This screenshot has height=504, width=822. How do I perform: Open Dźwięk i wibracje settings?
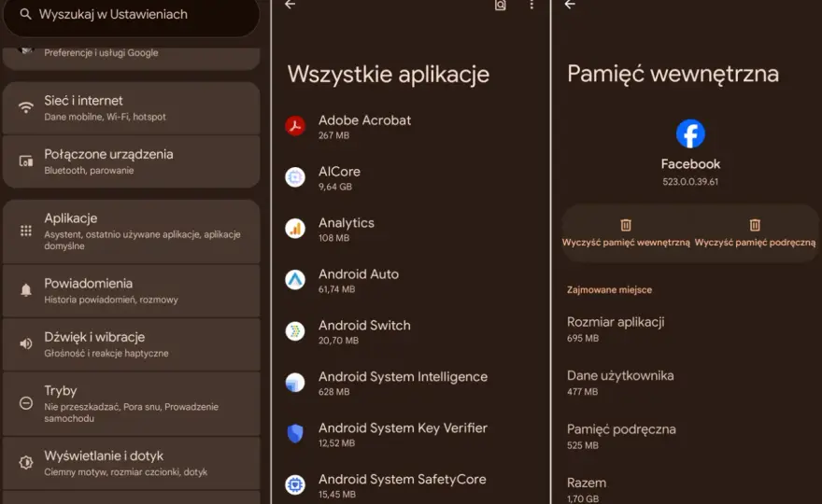pos(131,344)
